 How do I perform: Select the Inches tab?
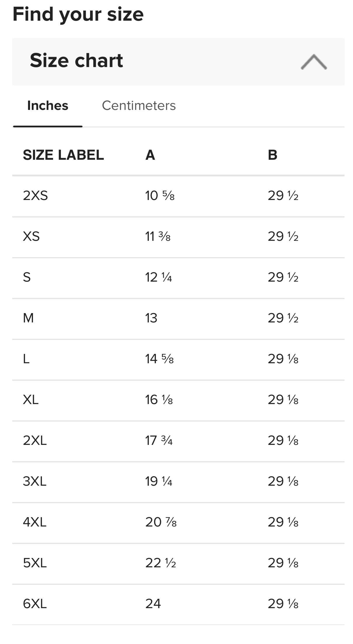[48, 106]
